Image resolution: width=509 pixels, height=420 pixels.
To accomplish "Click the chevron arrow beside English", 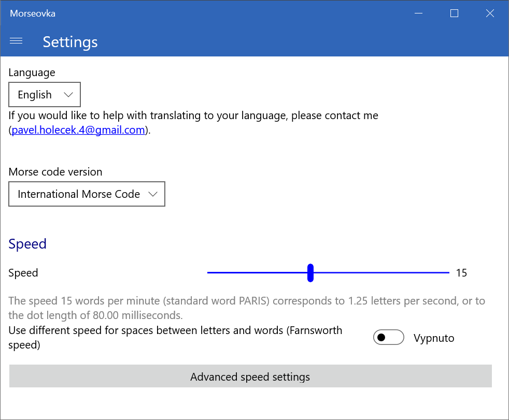I will [68, 95].
